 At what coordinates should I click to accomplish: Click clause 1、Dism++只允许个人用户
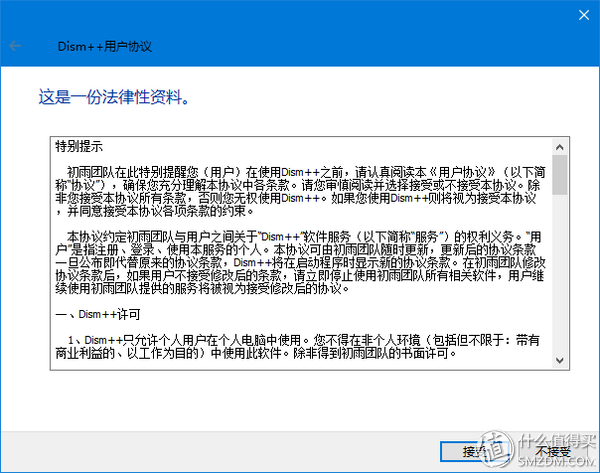[x=298, y=346]
